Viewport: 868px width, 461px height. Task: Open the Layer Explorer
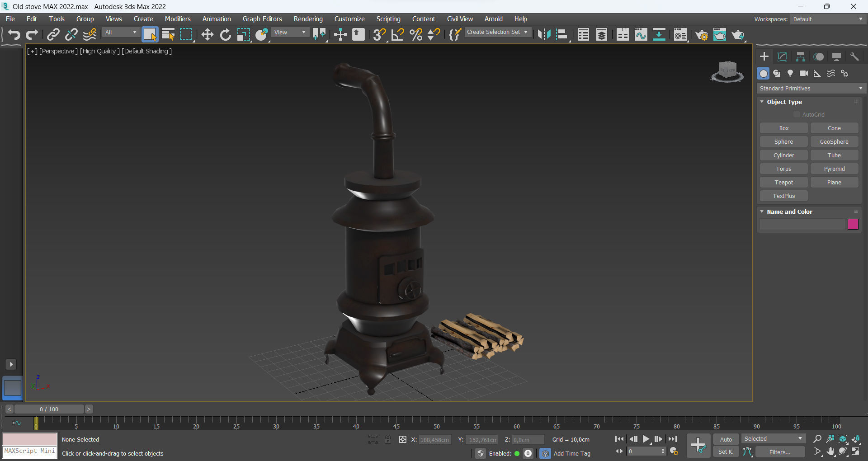pos(602,35)
